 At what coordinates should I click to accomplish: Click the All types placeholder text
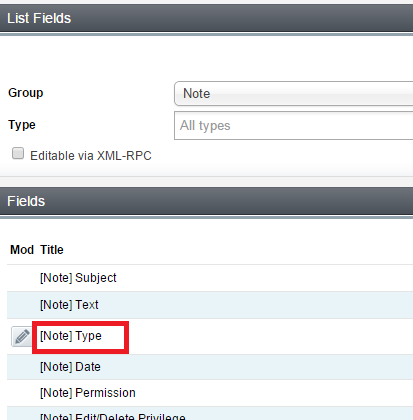(205, 126)
